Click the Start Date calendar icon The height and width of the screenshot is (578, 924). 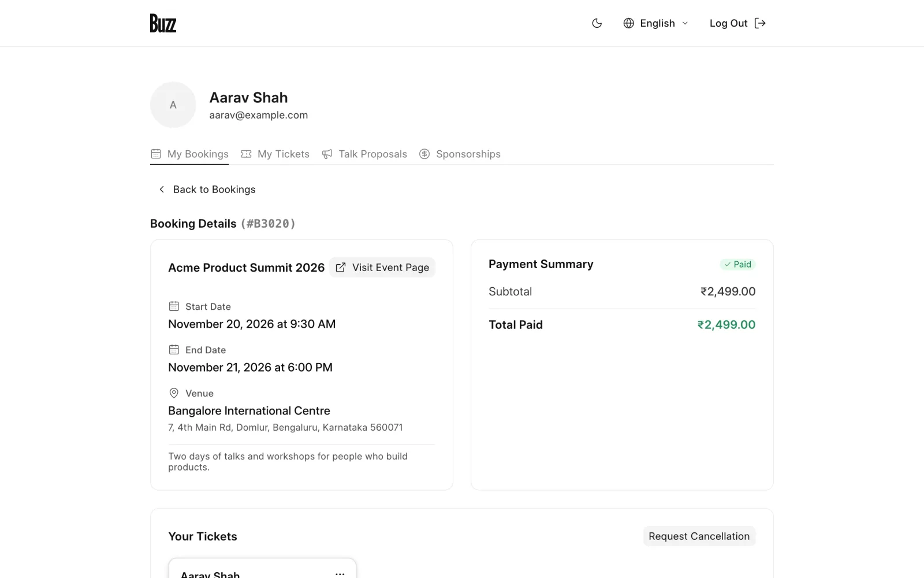pos(174,306)
